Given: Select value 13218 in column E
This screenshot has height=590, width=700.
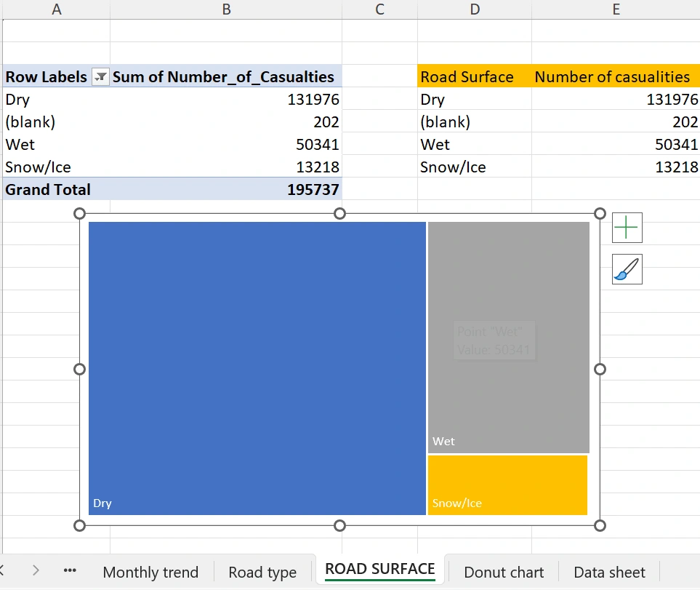Looking at the screenshot, I should tap(616, 167).
